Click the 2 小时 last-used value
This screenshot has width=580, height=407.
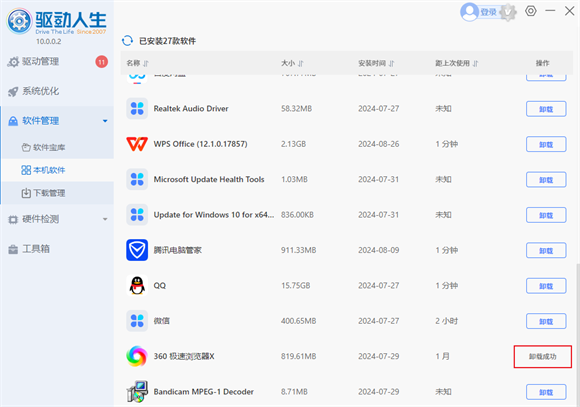446,321
